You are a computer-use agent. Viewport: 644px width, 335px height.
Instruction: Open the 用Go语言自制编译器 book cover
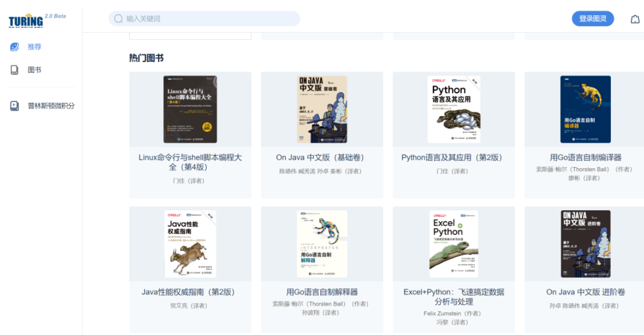click(x=585, y=109)
